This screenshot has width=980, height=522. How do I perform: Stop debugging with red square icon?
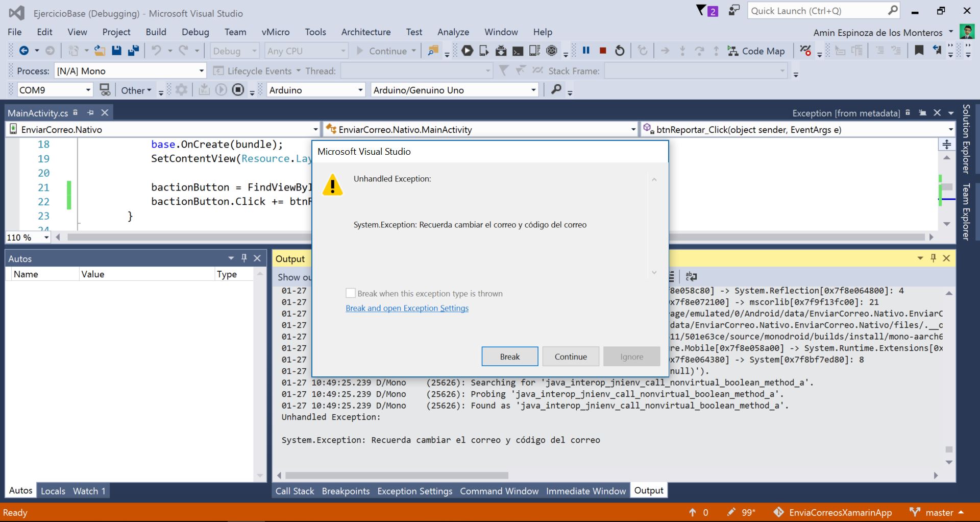(x=603, y=51)
